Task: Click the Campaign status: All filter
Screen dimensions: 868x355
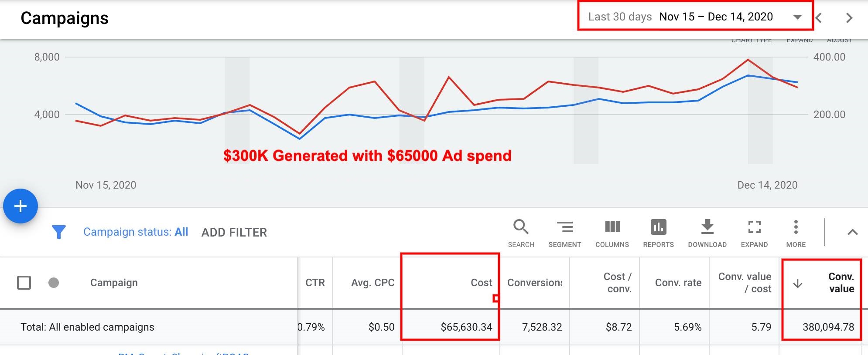Action: 136,232
